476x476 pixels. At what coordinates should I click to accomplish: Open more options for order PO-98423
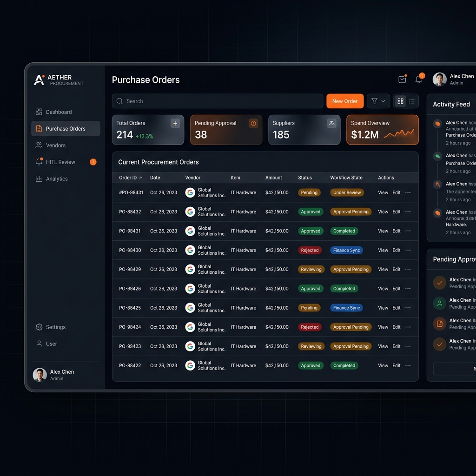pos(408,346)
